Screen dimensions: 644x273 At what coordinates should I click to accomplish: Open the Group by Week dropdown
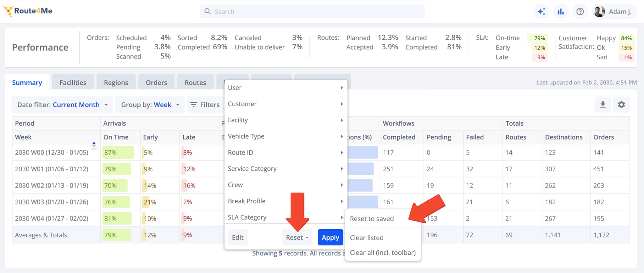click(150, 105)
